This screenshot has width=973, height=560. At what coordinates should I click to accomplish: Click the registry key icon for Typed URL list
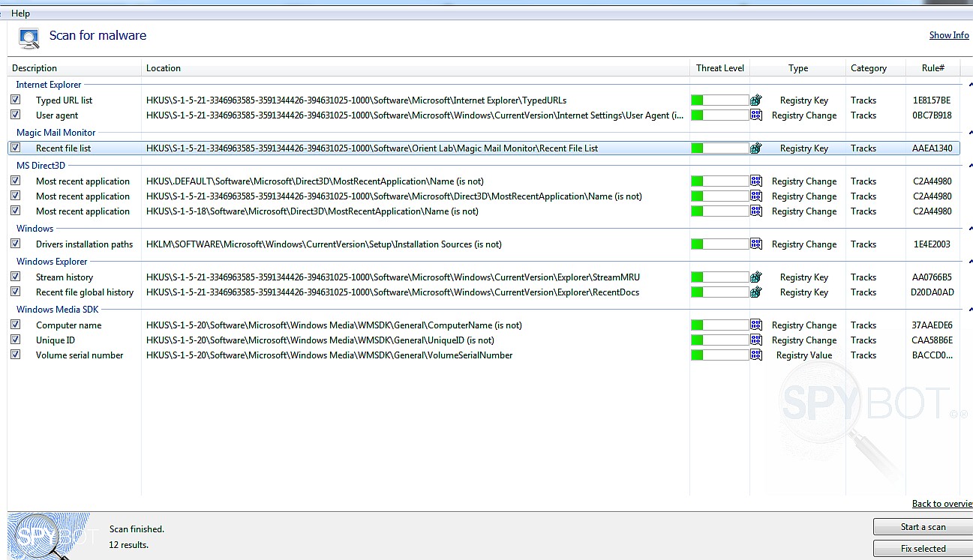pos(756,100)
